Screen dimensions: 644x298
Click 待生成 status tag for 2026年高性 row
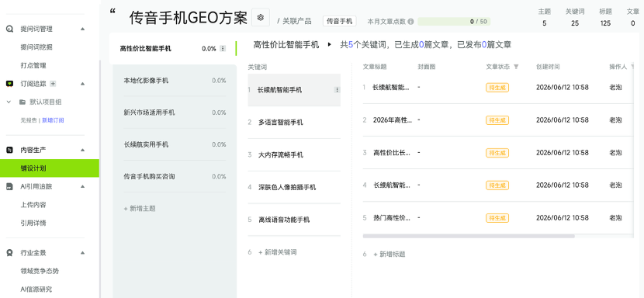click(497, 120)
